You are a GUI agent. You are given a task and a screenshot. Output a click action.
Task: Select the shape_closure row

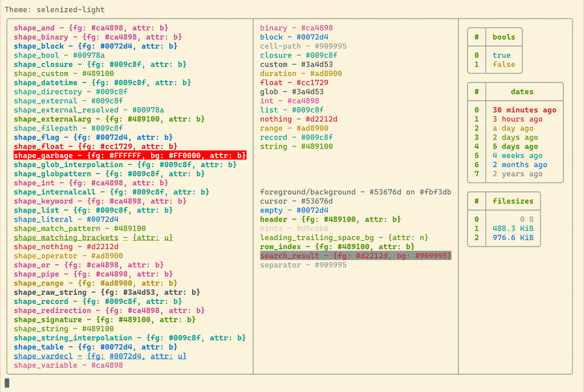(100, 65)
